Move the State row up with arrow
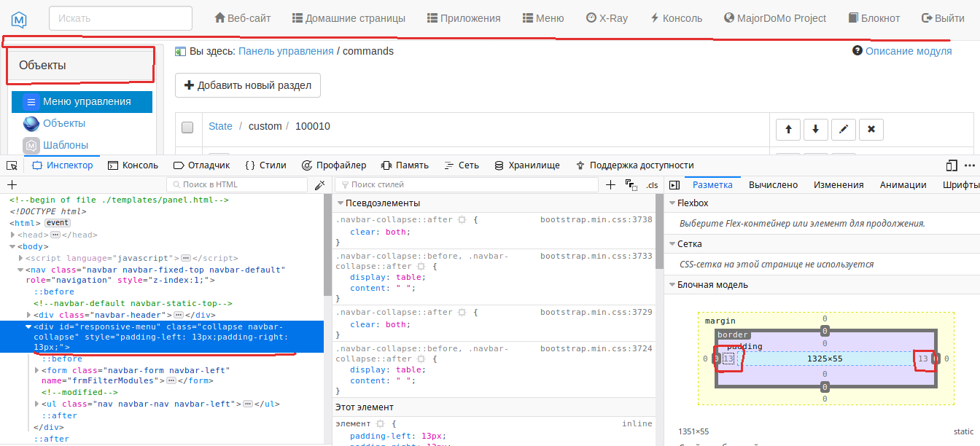980x446 pixels. point(788,130)
